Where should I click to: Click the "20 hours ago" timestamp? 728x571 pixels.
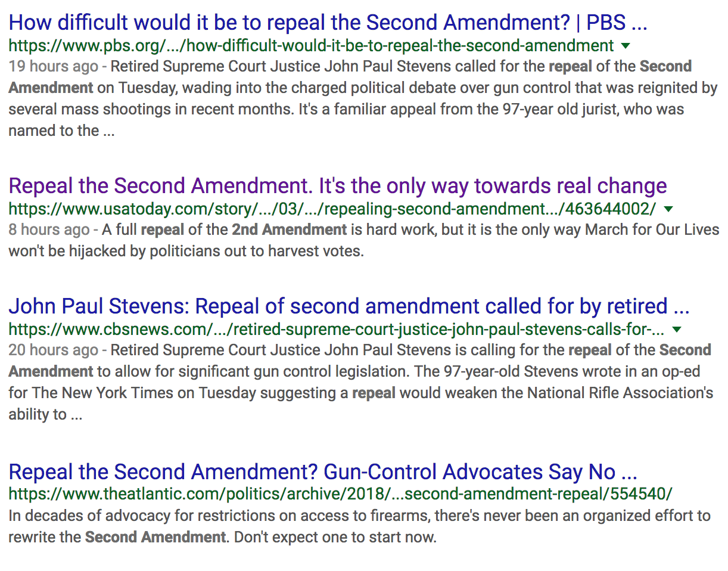pyautogui.click(x=53, y=350)
